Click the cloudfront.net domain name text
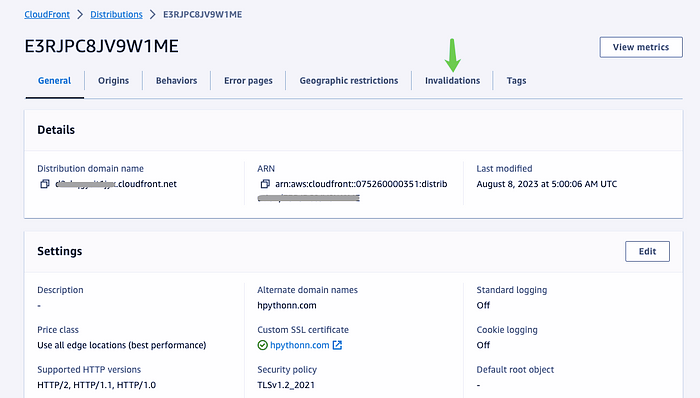 click(116, 184)
